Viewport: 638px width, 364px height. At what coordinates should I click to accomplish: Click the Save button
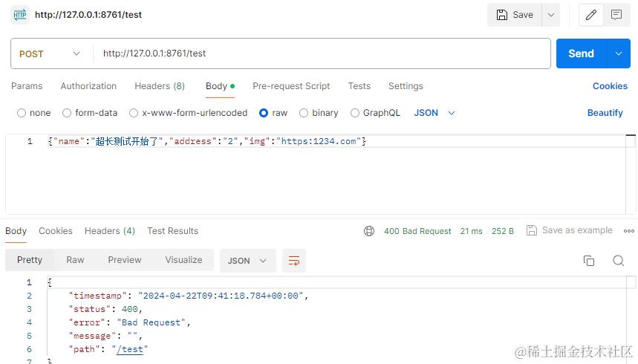pos(515,15)
